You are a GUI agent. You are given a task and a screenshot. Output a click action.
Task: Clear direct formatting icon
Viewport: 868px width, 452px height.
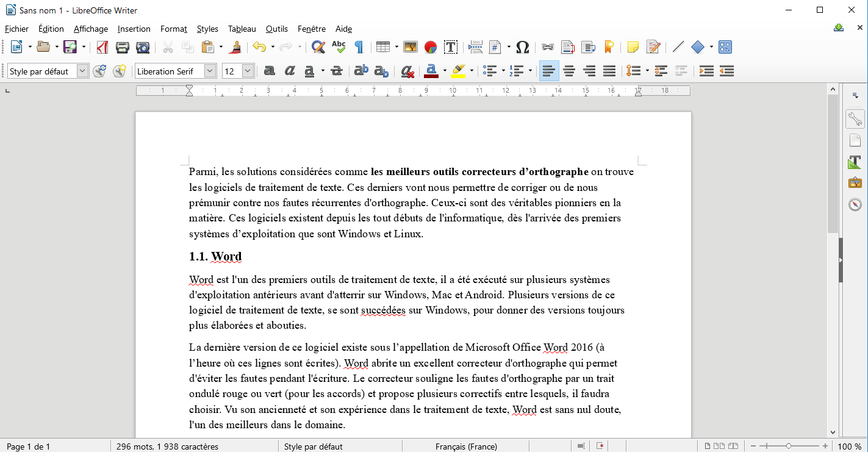[x=407, y=71]
